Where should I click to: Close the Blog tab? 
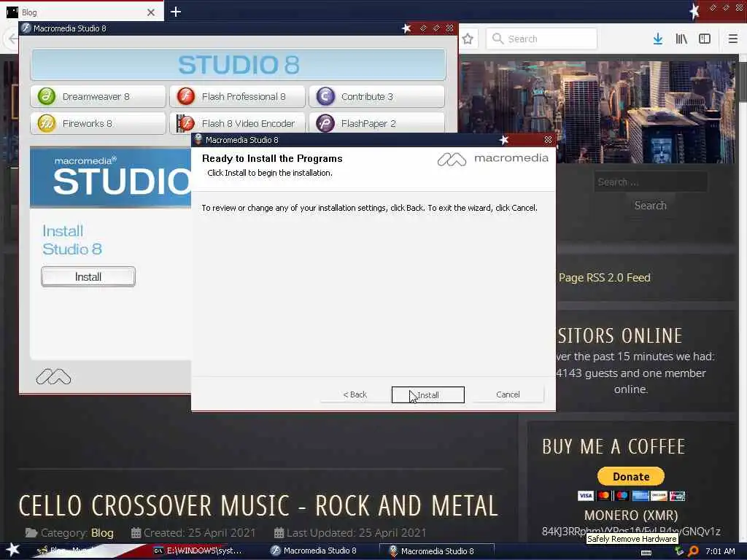point(151,12)
